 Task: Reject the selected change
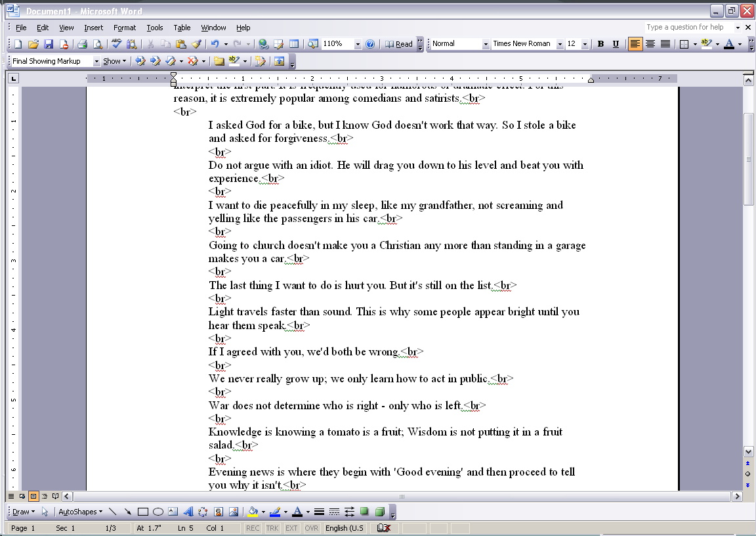[x=193, y=61]
